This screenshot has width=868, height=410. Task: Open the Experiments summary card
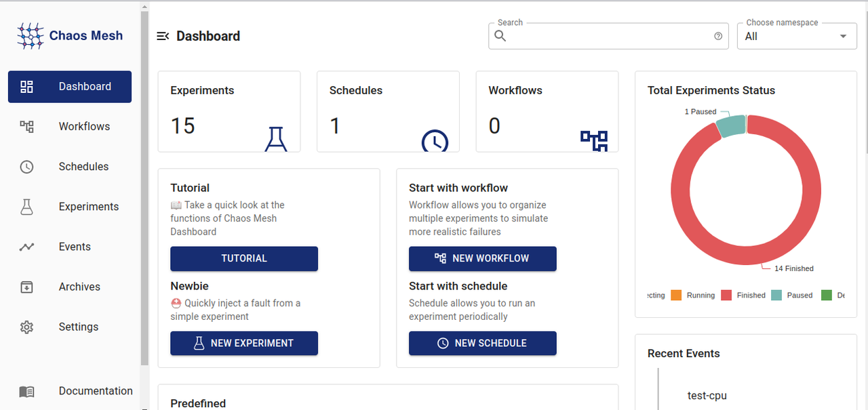229,112
